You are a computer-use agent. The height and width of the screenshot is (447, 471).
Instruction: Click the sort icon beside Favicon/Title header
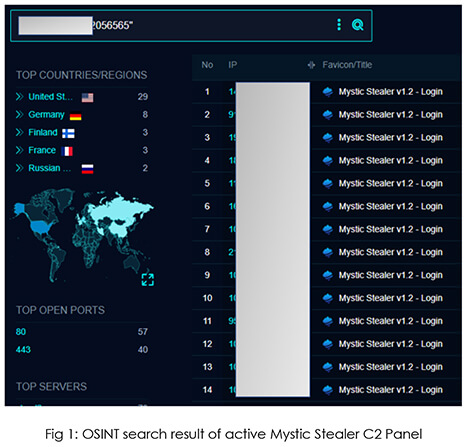[311, 65]
